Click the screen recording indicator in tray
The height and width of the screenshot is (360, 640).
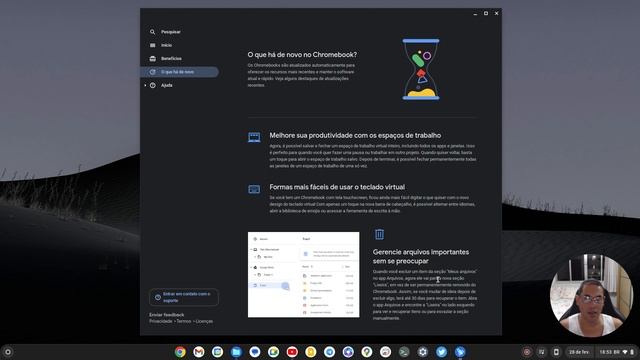527,352
